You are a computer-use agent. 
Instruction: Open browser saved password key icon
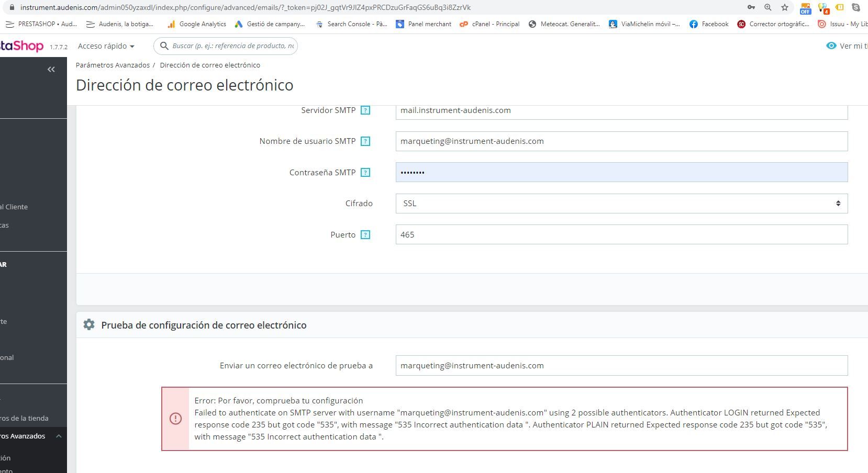[x=751, y=7]
